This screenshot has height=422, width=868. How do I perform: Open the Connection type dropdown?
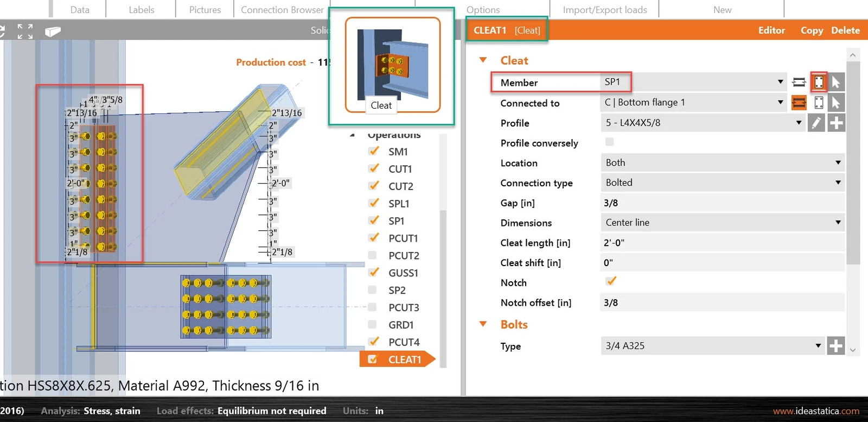tap(723, 182)
